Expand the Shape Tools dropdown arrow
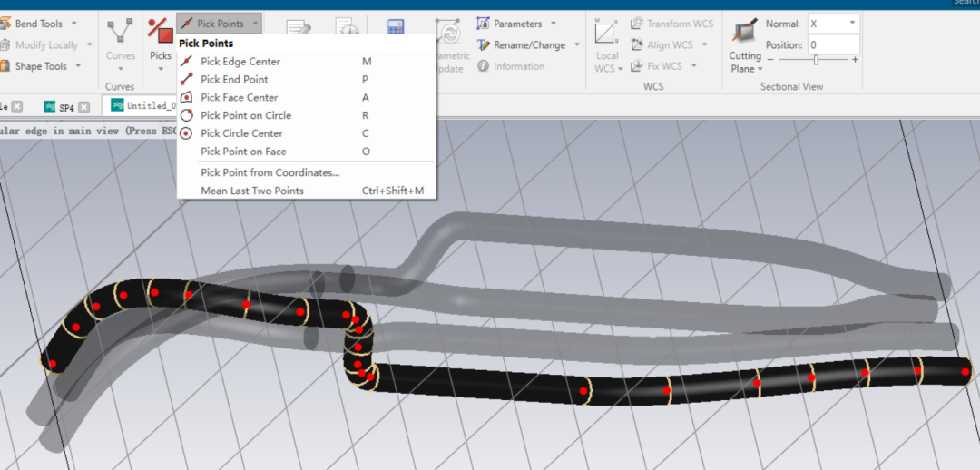Image resolution: width=980 pixels, height=470 pixels. pyautogui.click(x=78, y=65)
